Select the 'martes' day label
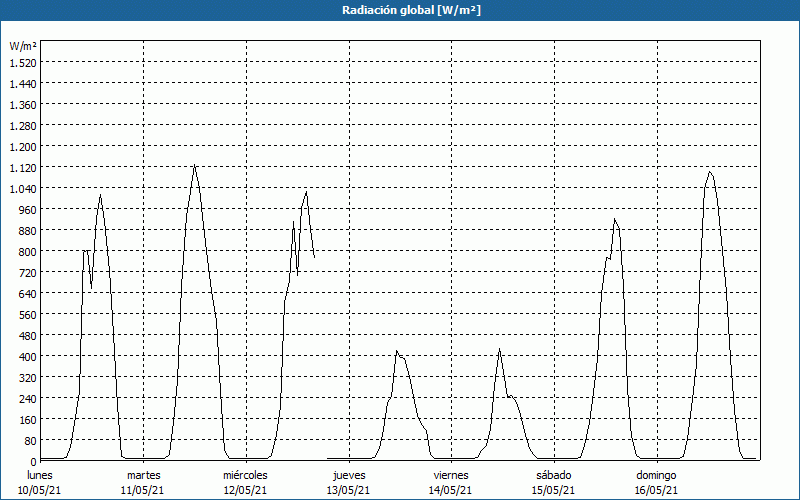The width and height of the screenshot is (800, 500). 144,475
